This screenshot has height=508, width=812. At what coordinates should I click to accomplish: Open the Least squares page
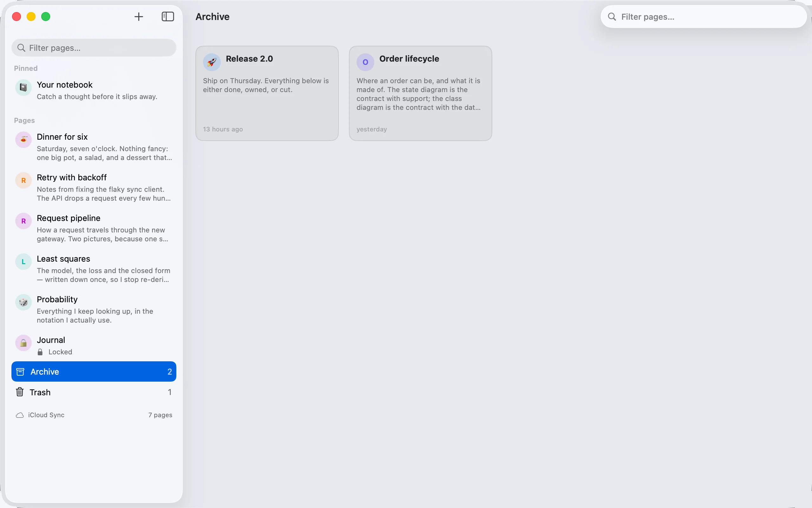(94, 269)
